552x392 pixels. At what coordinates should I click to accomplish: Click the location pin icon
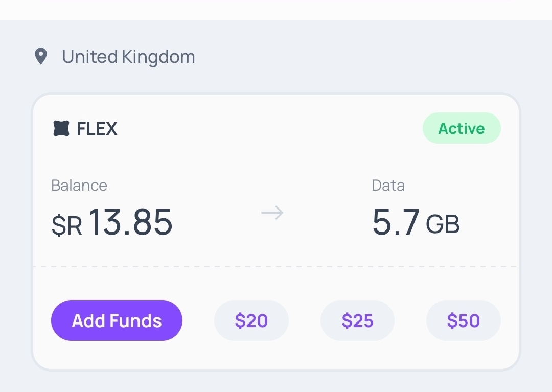pos(41,56)
